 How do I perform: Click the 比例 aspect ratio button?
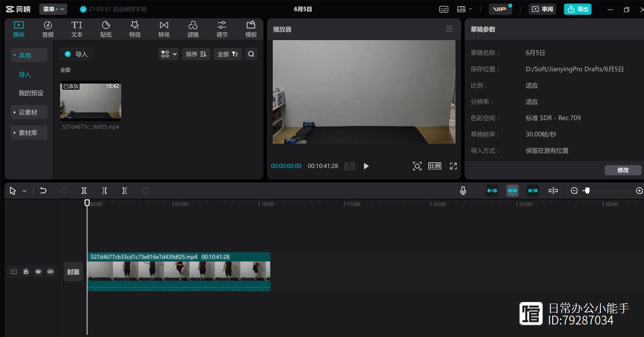click(x=435, y=166)
